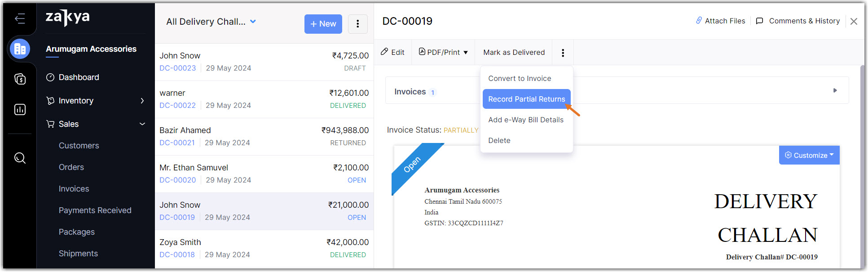Click the New delivery challan button

(323, 24)
